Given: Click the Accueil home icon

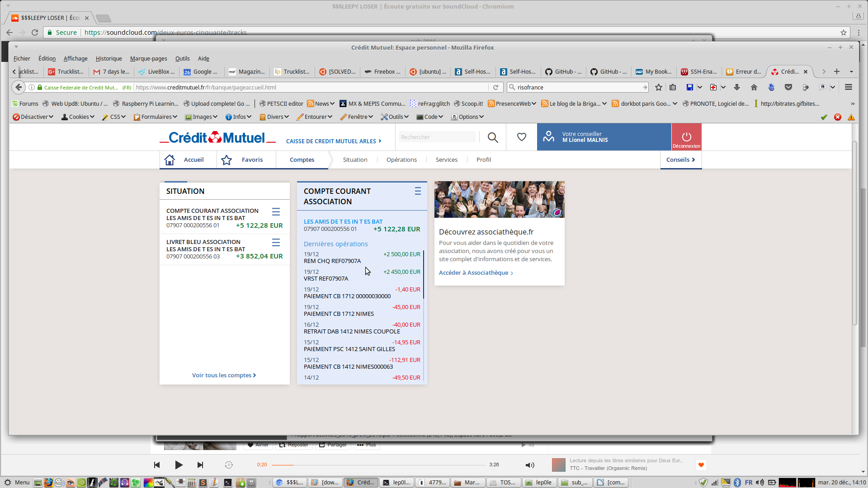Looking at the screenshot, I should coord(170,160).
